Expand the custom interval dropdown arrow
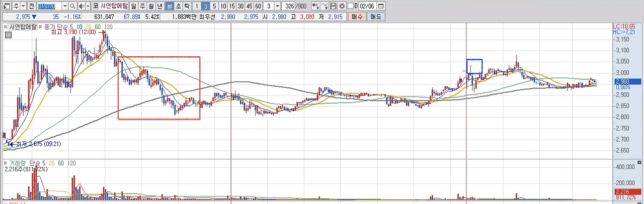The height and width of the screenshot is (204, 644). (277, 6)
